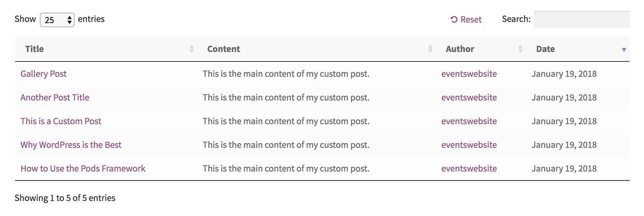The image size is (644, 216).
Task: Toggle Date column descending sort arrow
Action: point(624,49)
